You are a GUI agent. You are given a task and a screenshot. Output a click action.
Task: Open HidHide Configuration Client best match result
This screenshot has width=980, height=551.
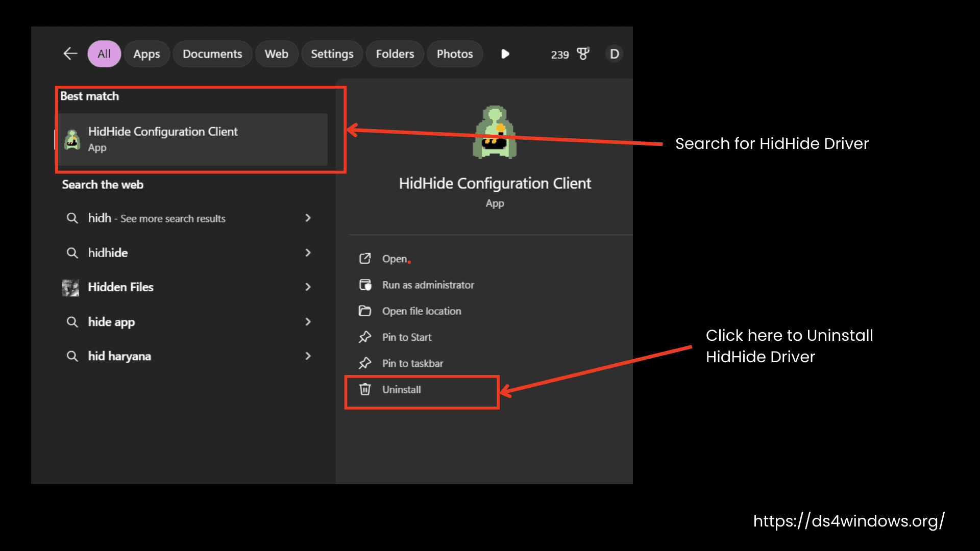pyautogui.click(x=192, y=139)
